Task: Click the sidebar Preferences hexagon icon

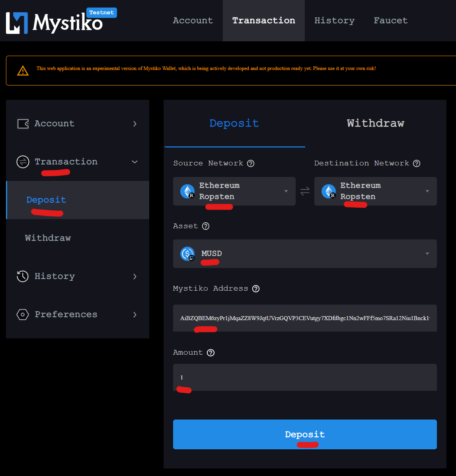Action: [23, 315]
